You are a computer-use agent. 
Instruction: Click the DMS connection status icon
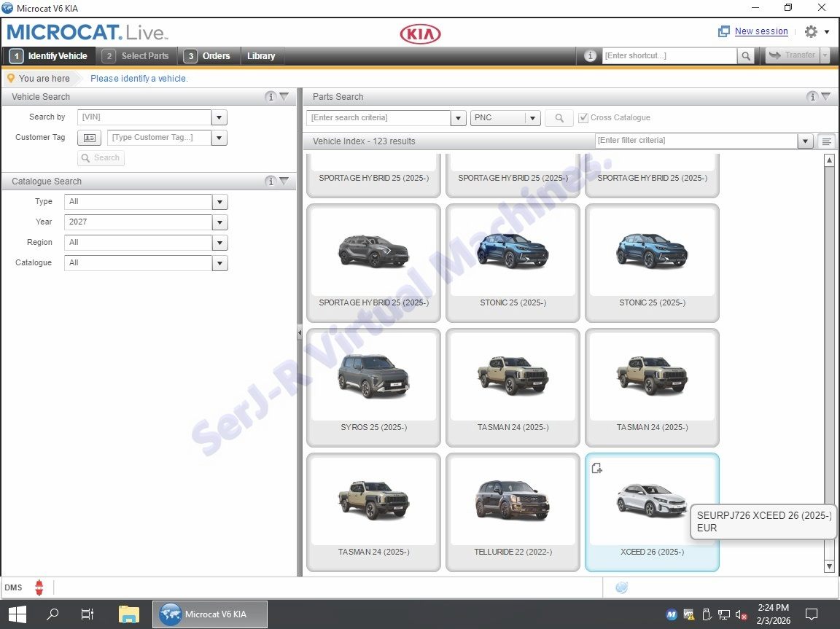[x=39, y=587]
